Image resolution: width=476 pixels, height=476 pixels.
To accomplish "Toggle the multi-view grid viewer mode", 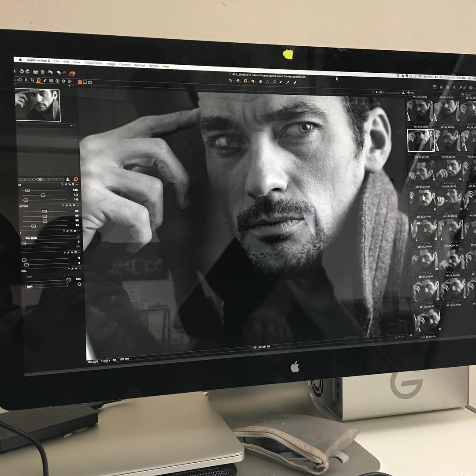I will click(x=80, y=82).
